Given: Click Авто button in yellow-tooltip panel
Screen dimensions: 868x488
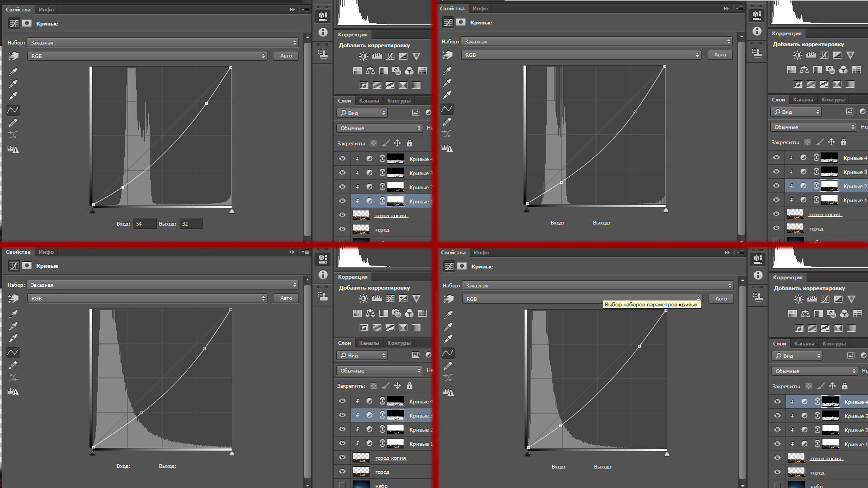Looking at the screenshot, I should 721,299.
